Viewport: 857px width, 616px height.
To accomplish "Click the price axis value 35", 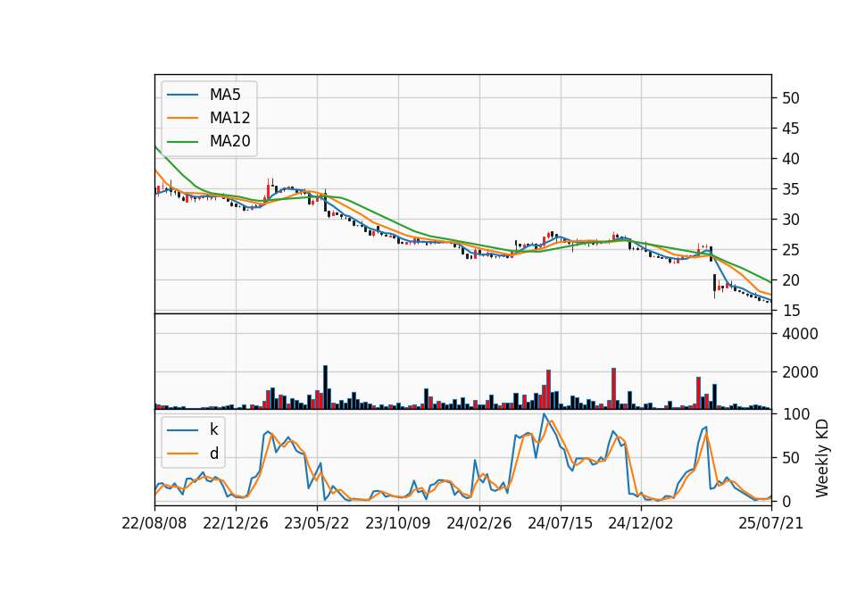I will (x=790, y=189).
